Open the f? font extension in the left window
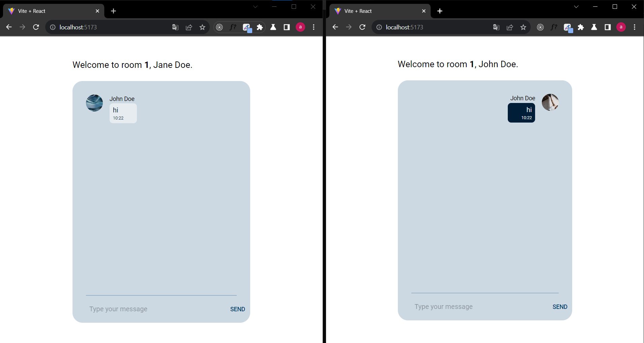Viewport: 644px width, 343px height. 233,27
